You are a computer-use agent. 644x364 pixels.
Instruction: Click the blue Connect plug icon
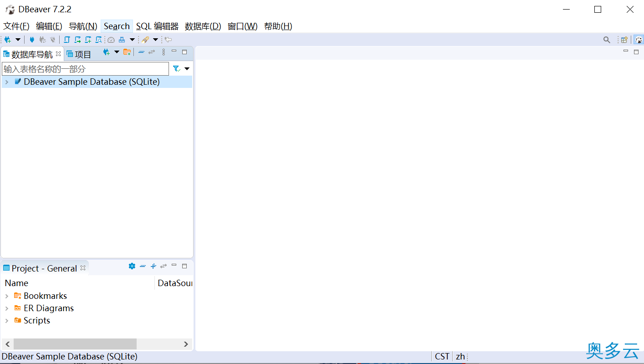(32, 40)
